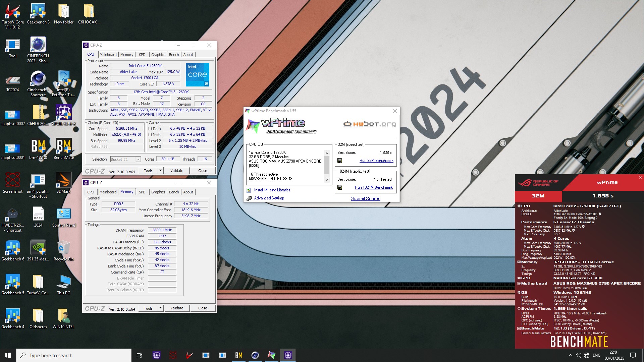
Task: Show hidden system tray icons
Action: (x=570, y=355)
